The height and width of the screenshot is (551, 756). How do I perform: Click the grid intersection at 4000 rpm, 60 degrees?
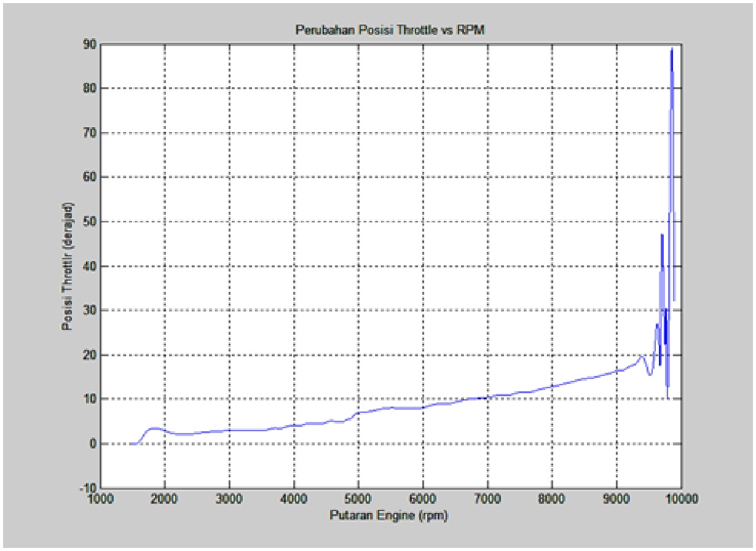294,177
